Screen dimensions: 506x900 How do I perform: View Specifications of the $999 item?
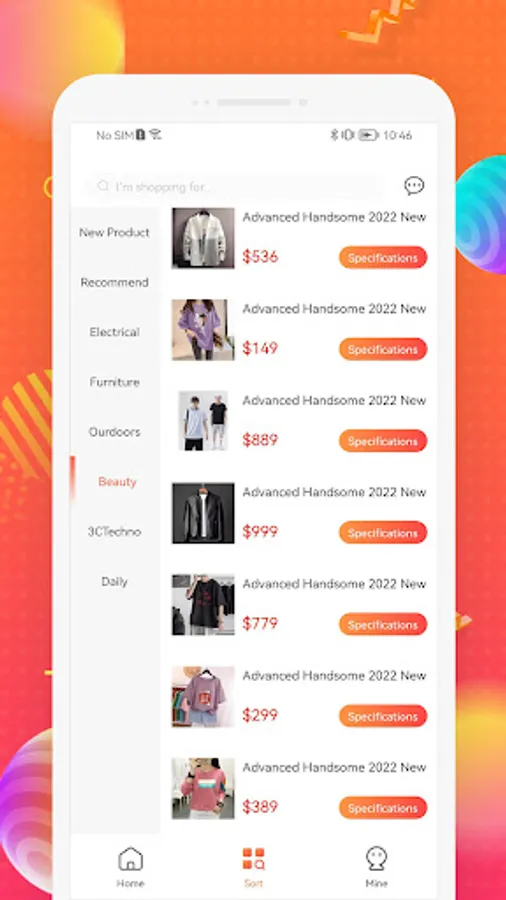(383, 533)
